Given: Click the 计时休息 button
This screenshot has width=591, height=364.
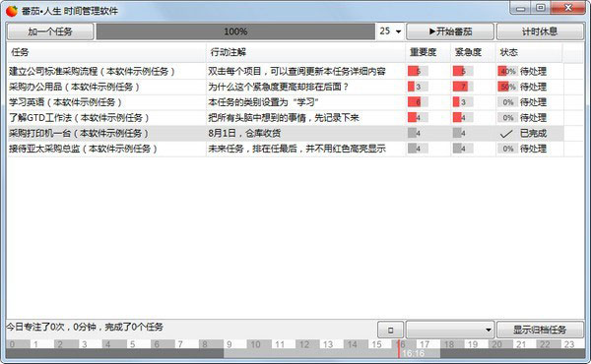Looking at the screenshot, I should coord(540,31).
